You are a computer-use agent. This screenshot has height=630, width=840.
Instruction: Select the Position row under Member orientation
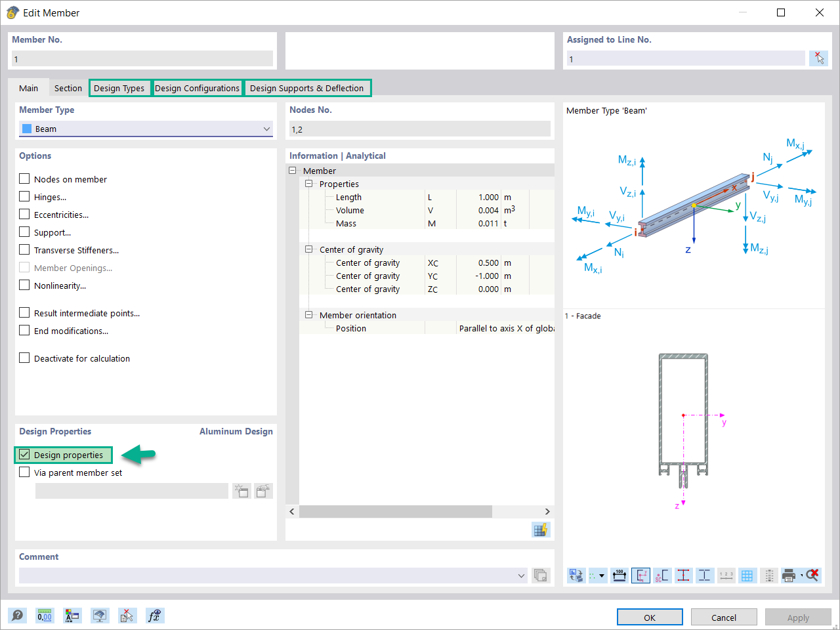coord(427,328)
